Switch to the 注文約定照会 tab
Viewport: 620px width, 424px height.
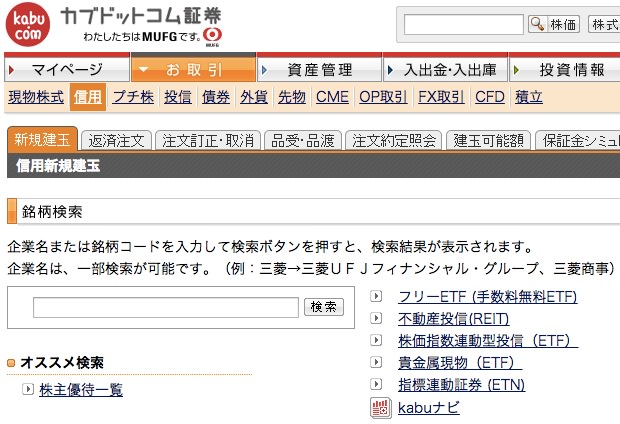coord(394,140)
